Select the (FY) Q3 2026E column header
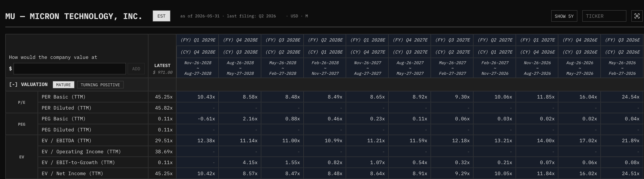Image resolution: width=644 pixels, height=179 pixels. 622,40
